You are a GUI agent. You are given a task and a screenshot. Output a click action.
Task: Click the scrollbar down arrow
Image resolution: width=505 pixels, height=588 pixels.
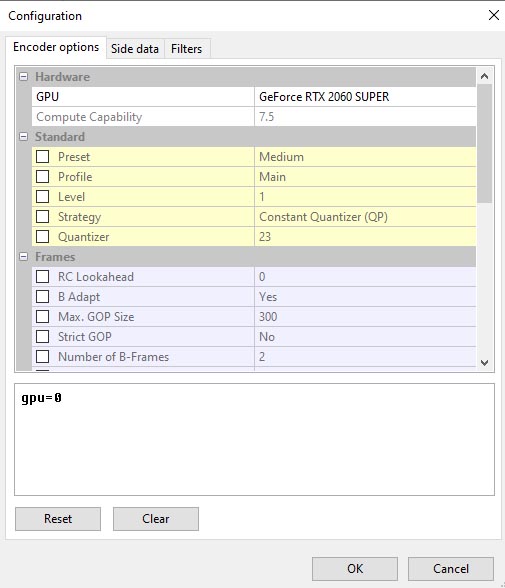[x=484, y=362]
